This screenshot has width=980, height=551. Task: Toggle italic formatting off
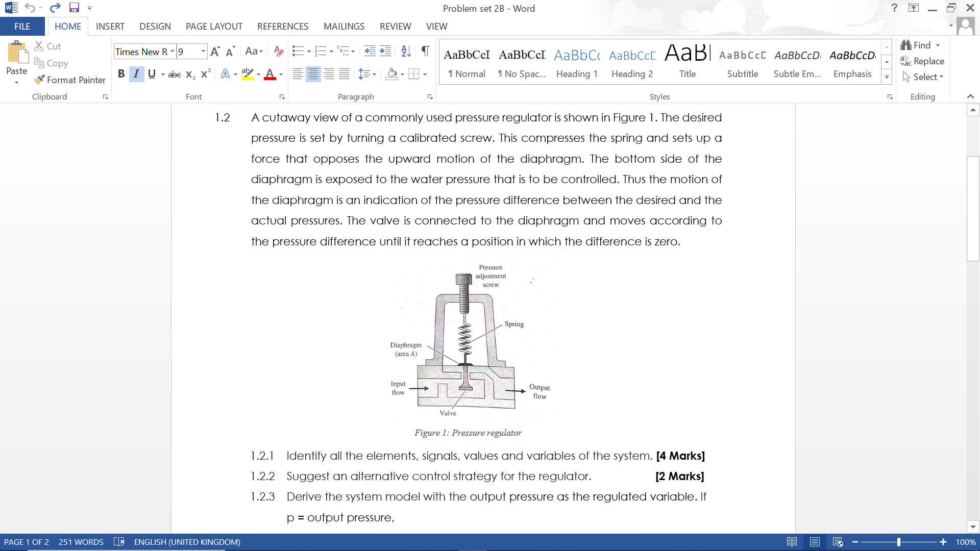tap(136, 74)
